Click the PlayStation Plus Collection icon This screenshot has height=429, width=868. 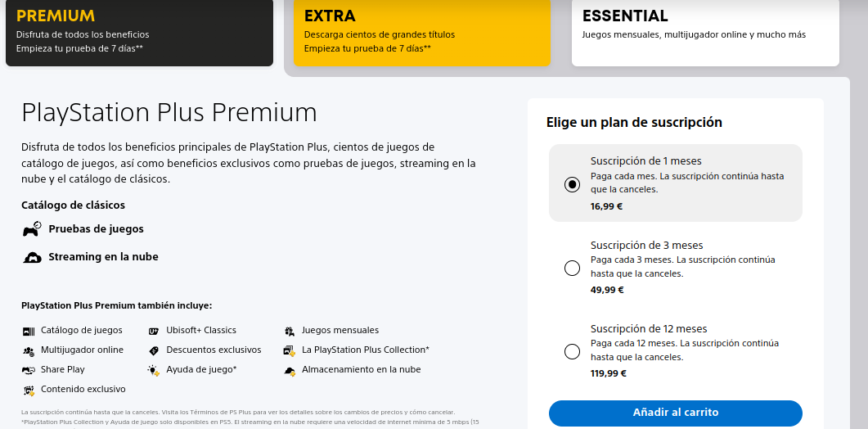(x=289, y=350)
